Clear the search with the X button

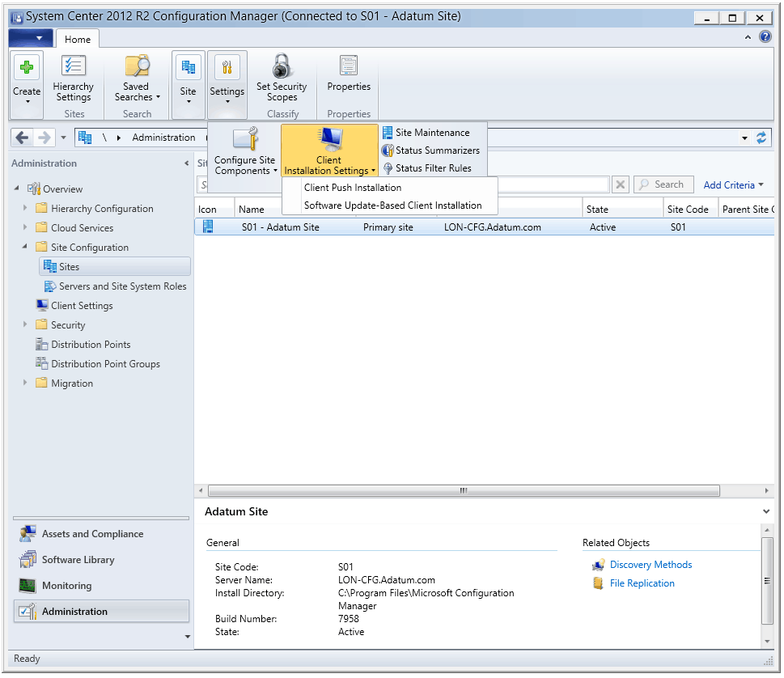click(620, 185)
